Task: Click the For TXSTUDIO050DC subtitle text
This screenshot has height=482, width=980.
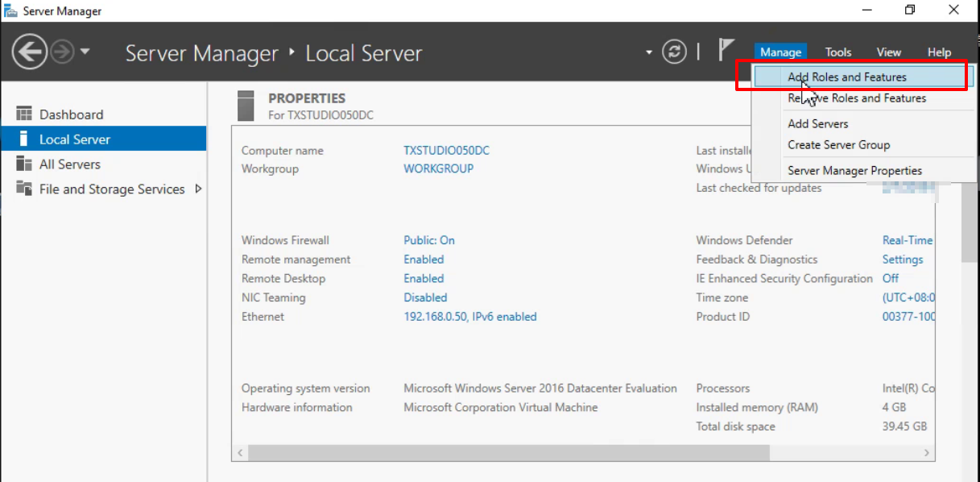Action: point(320,115)
